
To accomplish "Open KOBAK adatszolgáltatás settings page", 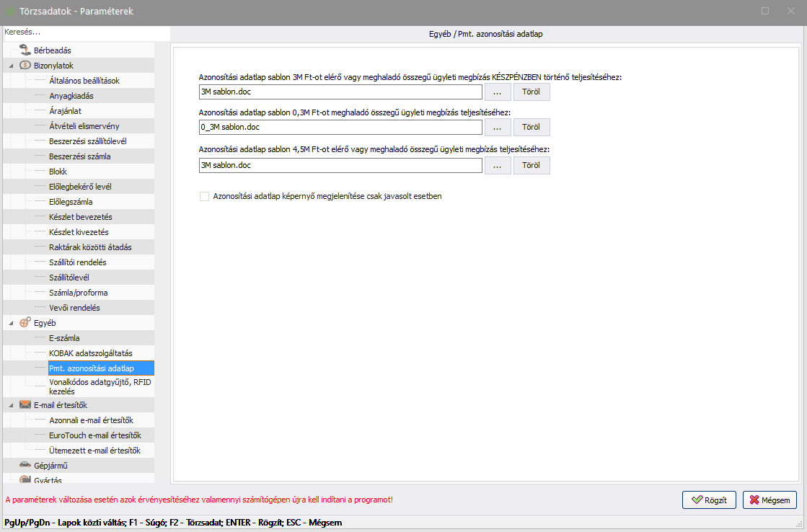I will pos(90,353).
